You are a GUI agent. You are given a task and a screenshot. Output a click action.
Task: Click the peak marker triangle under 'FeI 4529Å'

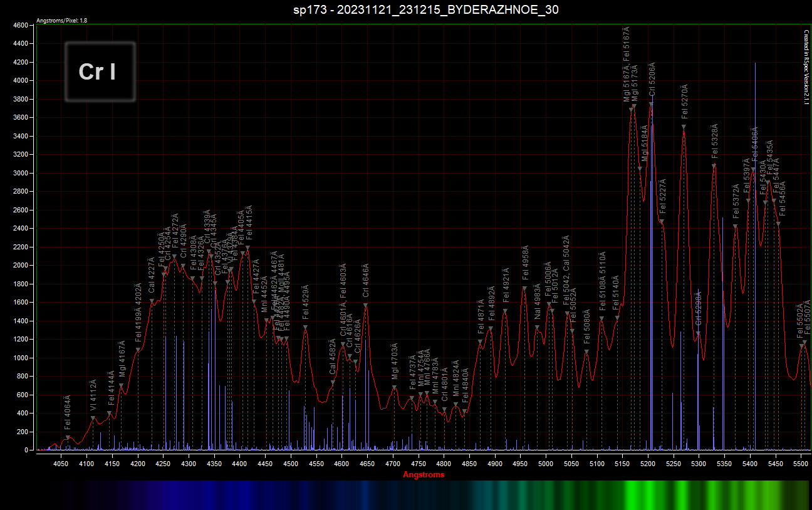(x=306, y=326)
